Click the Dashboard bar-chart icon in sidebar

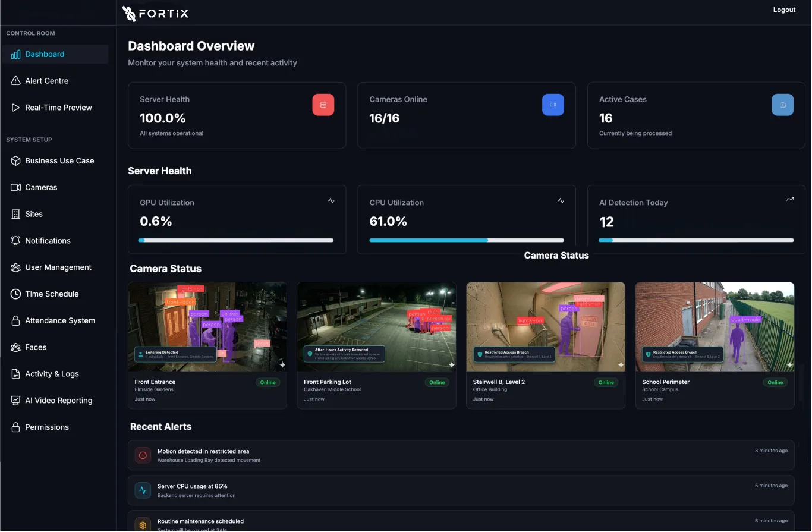pos(15,54)
